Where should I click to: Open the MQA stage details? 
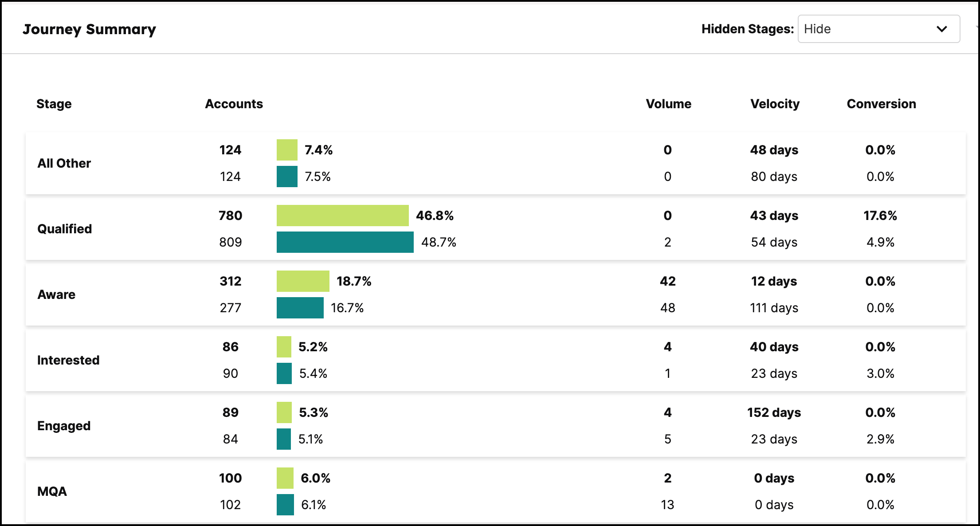(x=52, y=491)
